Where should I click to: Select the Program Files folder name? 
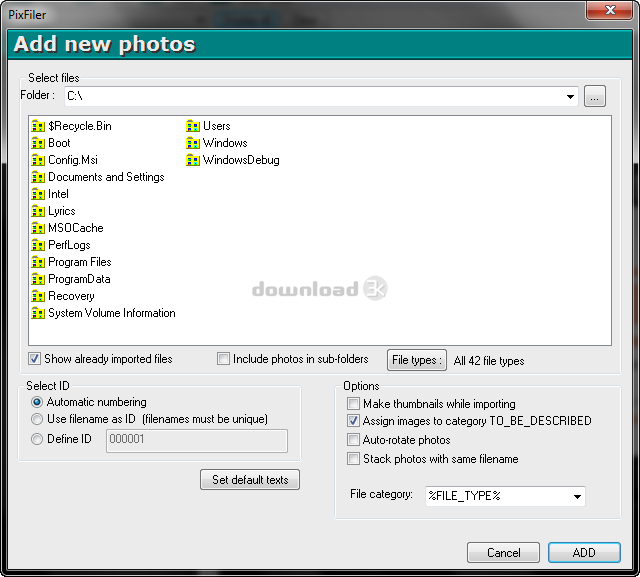point(80,262)
